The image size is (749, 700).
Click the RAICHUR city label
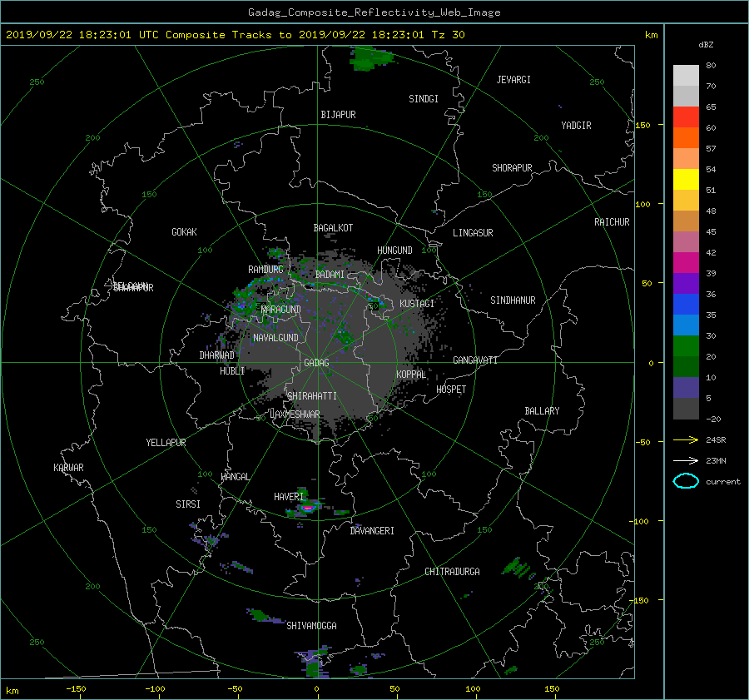[x=612, y=222]
